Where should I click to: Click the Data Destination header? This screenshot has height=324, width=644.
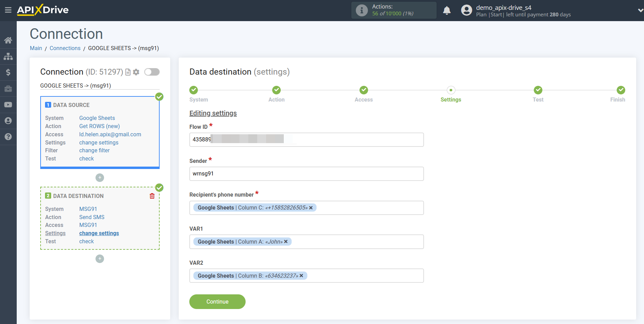(x=78, y=196)
